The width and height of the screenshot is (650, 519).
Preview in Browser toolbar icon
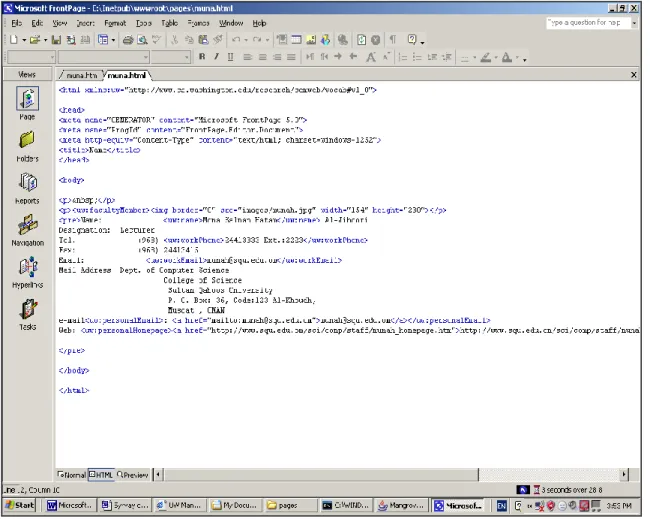point(142,40)
